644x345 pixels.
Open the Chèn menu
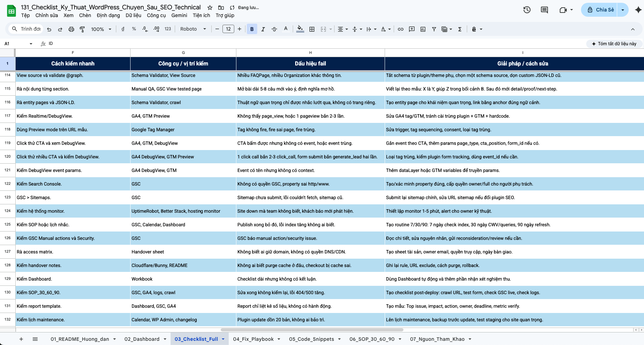coord(85,15)
